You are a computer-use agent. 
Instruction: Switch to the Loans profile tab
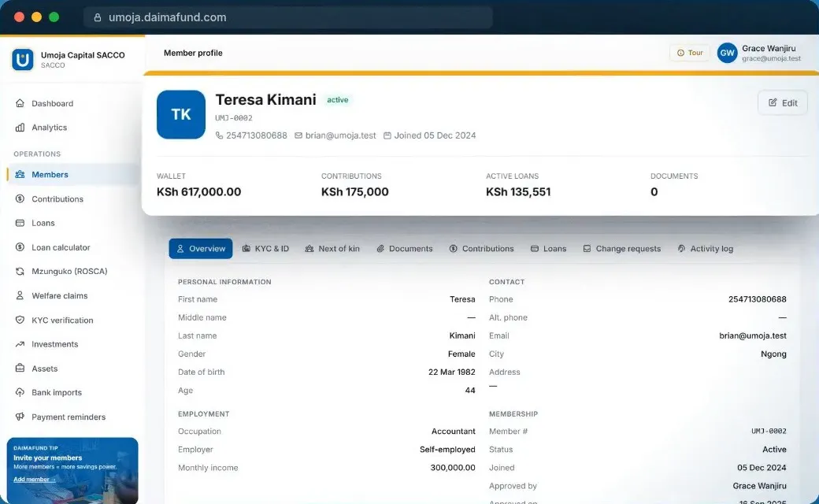(548, 249)
